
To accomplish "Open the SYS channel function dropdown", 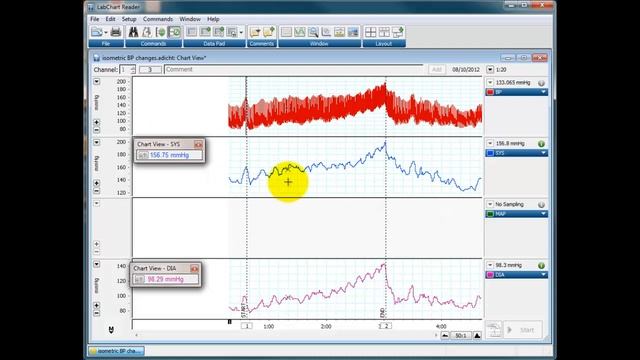I will point(544,153).
